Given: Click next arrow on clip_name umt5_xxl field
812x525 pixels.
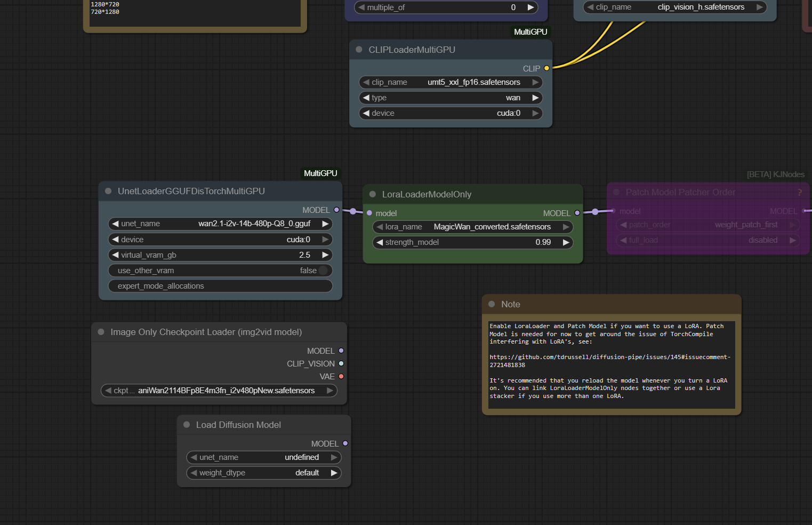Looking at the screenshot, I should tap(535, 82).
